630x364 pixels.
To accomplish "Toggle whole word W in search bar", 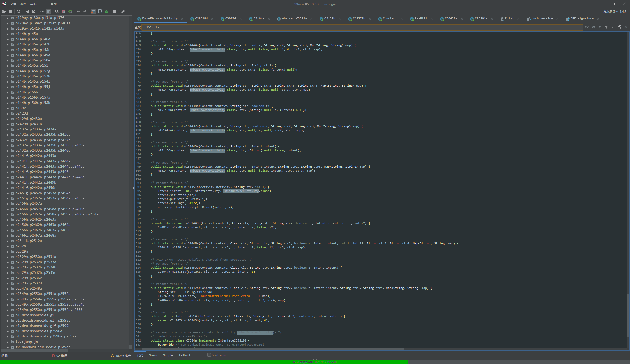I will 593,27.
